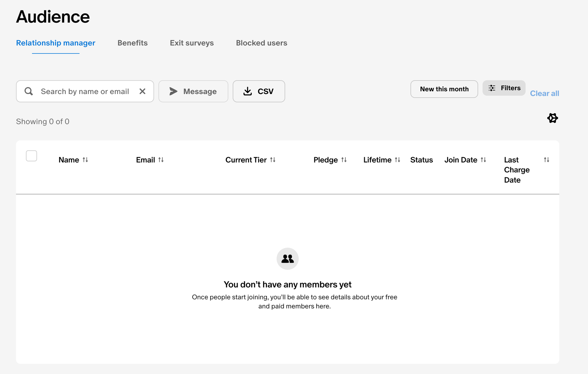Switch to the Benefits tab

(x=133, y=43)
